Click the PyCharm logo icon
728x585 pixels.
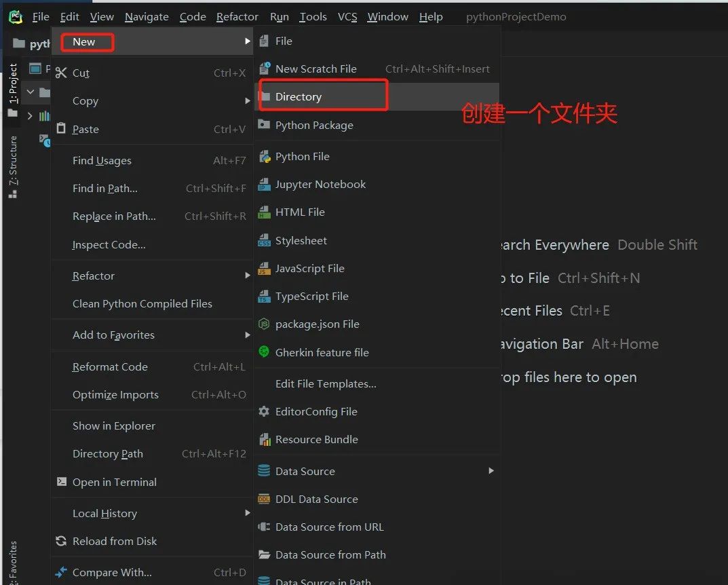(15, 17)
